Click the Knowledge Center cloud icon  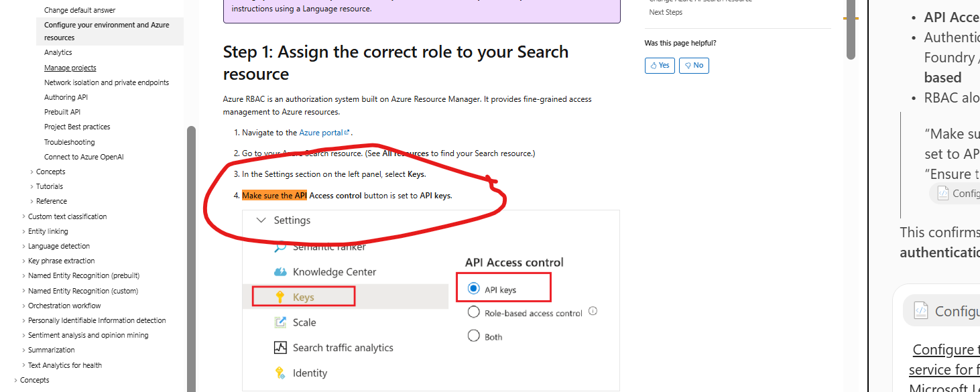[280, 271]
